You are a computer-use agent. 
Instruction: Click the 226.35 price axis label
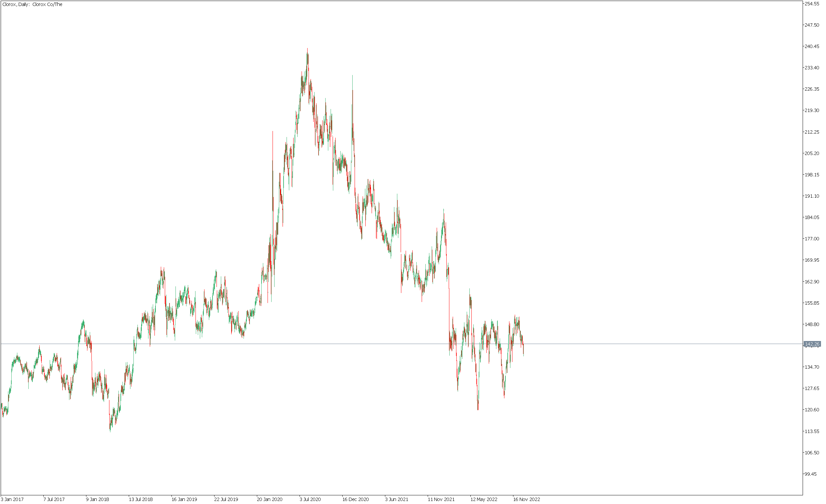pos(812,89)
